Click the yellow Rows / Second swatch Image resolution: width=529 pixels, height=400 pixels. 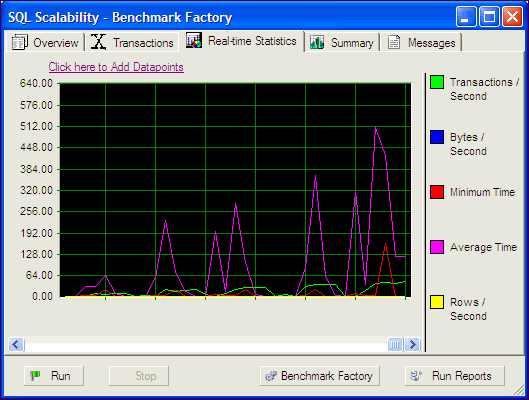[437, 302]
